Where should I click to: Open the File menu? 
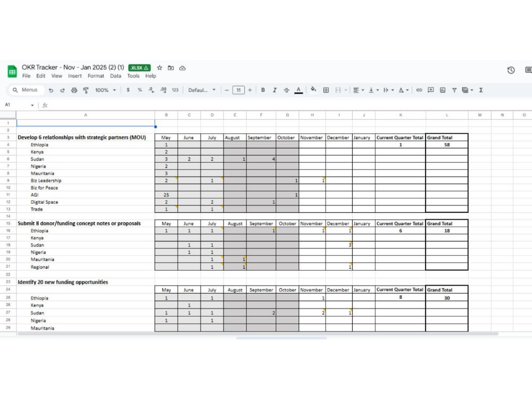(x=26, y=76)
